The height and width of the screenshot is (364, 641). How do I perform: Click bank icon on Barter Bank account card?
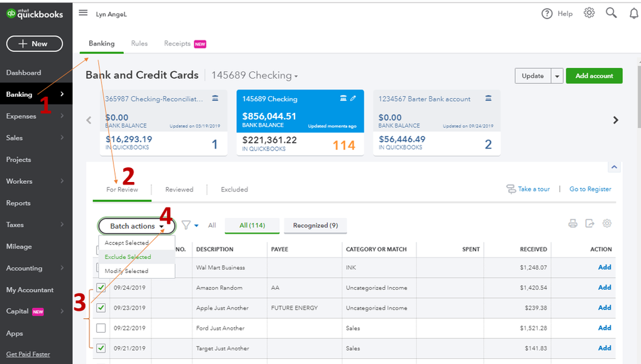[x=488, y=98]
